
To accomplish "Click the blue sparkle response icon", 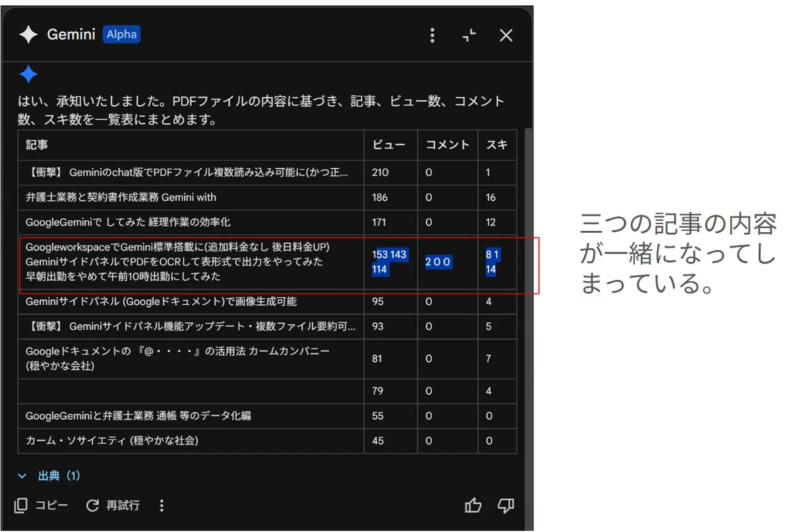I will point(28,74).
